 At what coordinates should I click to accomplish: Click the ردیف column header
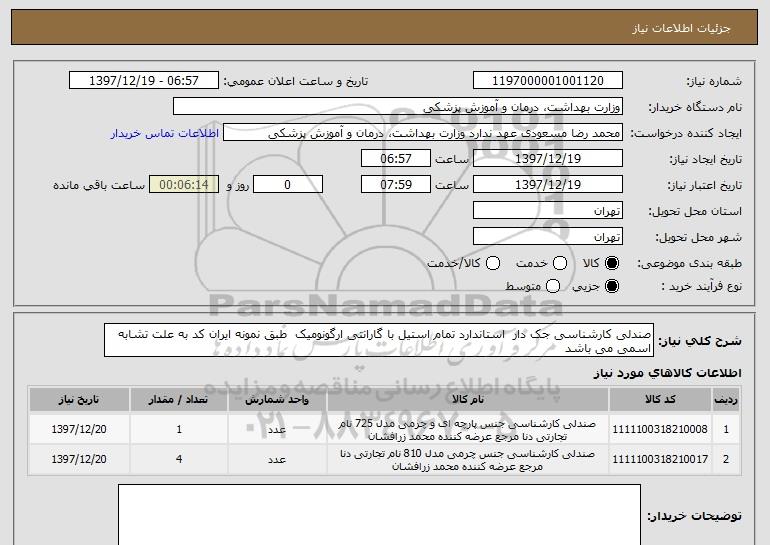click(x=726, y=400)
